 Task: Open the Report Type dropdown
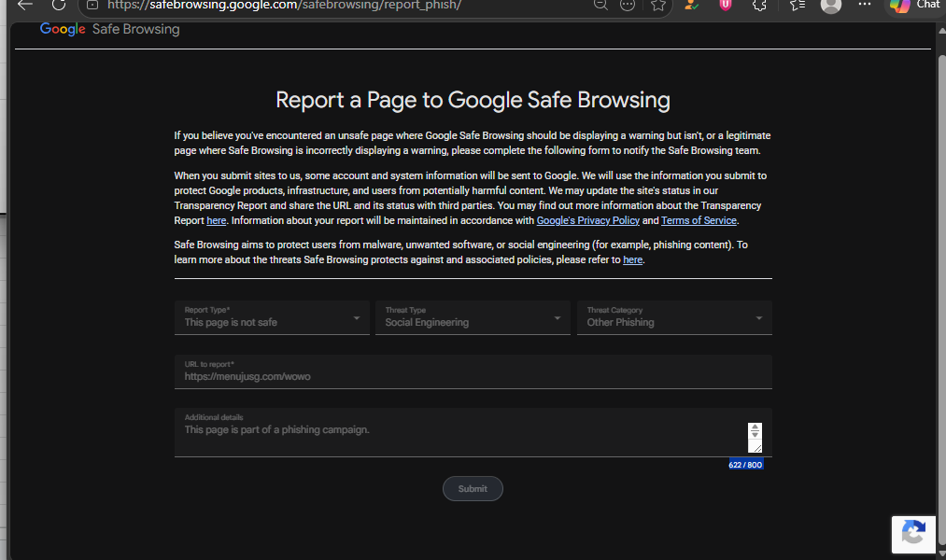272,317
